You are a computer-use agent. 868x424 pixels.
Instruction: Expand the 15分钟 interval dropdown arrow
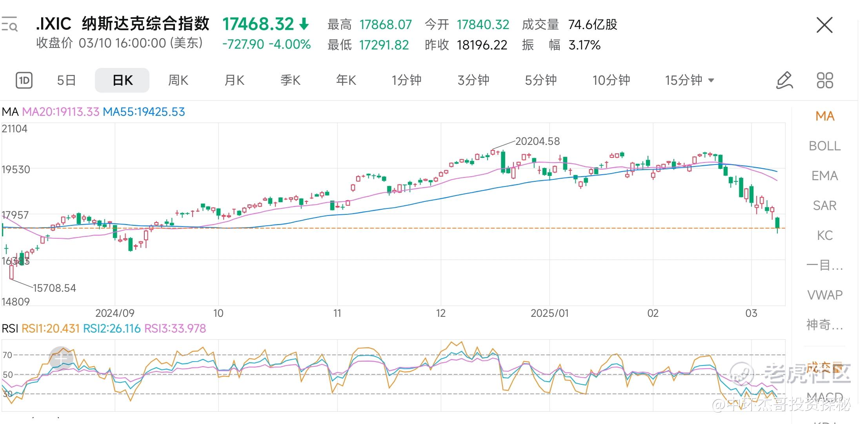coord(711,80)
